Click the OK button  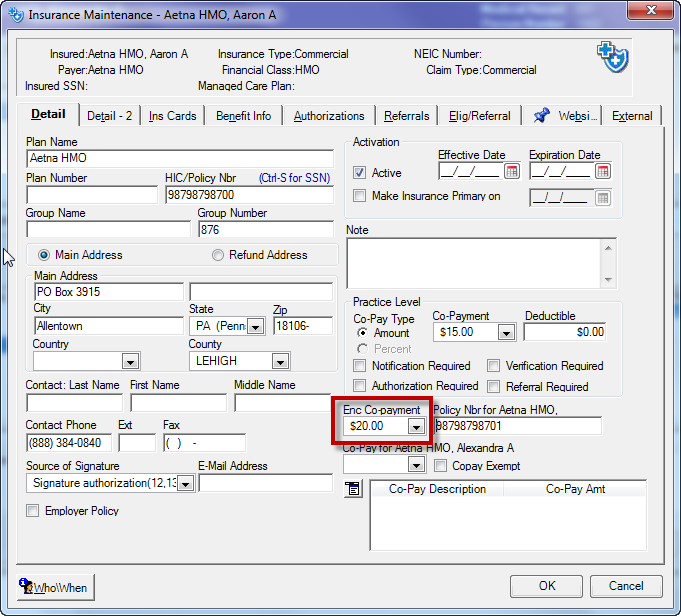click(x=546, y=586)
